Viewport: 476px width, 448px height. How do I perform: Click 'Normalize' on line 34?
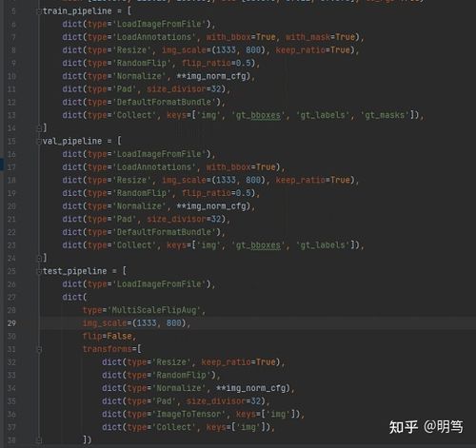(x=180, y=388)
